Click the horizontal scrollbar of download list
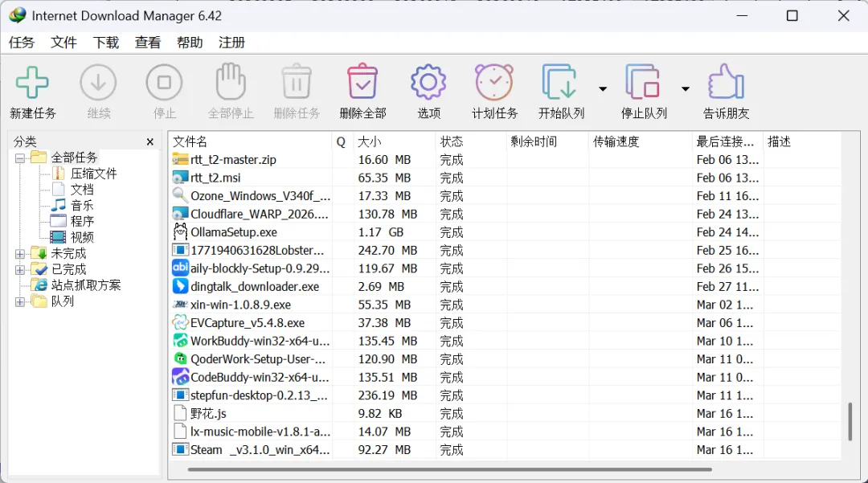Screen dimensions: 868x483 (449, 469)
